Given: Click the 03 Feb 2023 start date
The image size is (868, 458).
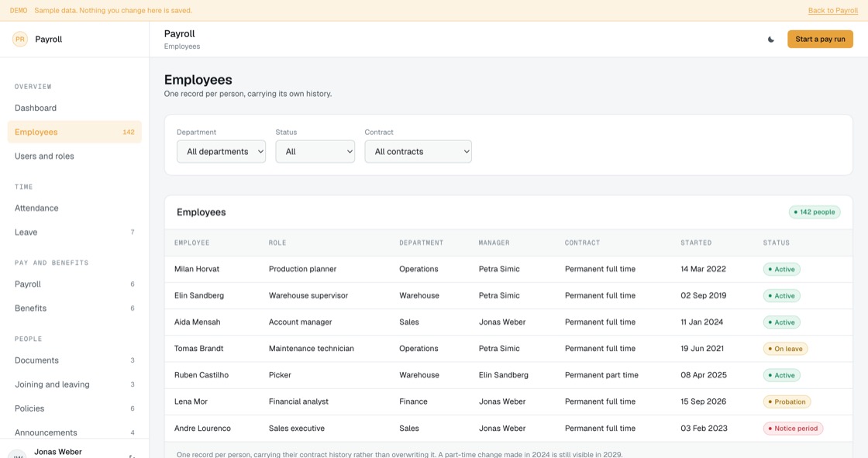Looking at the screenshot, I should [x=704, y=428].
